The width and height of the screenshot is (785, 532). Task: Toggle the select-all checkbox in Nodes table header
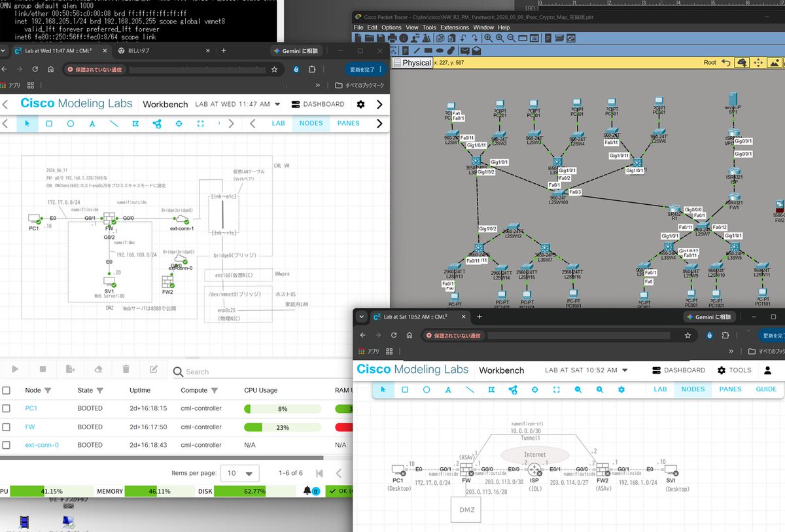click(6, 390)
